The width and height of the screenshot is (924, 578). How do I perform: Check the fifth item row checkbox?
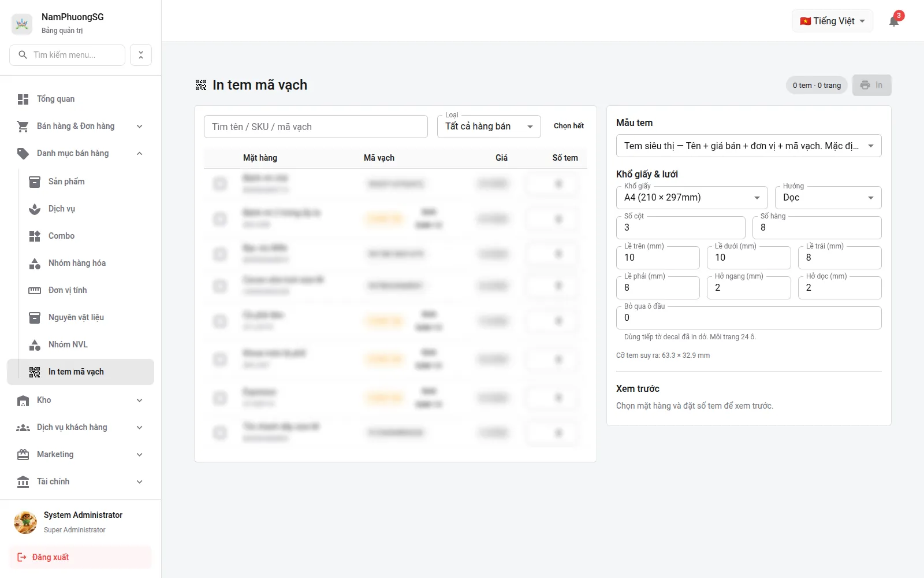220,321
